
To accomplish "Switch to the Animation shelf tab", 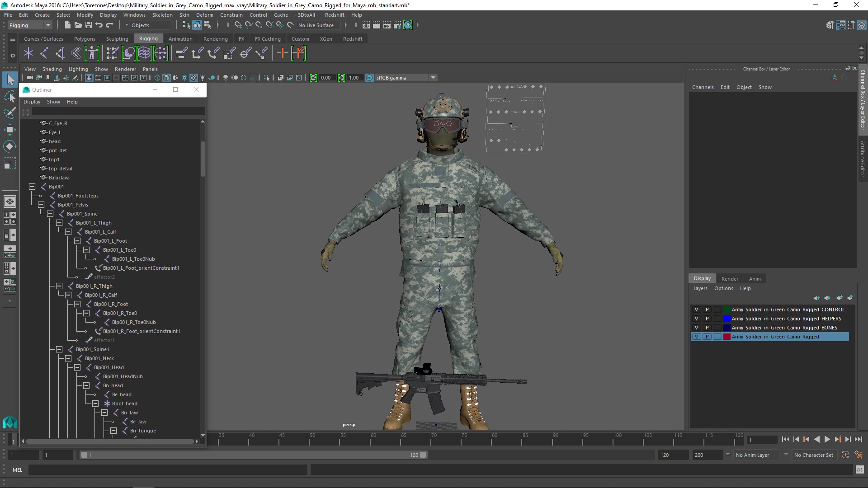I will pyautogui.click(x=180, y=39).
